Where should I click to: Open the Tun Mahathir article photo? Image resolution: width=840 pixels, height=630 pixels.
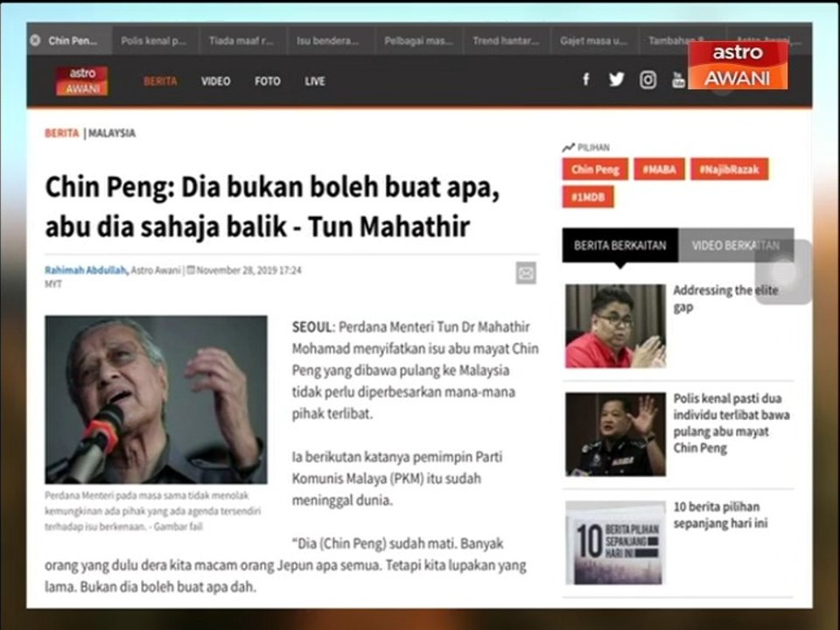coord(156,400)
